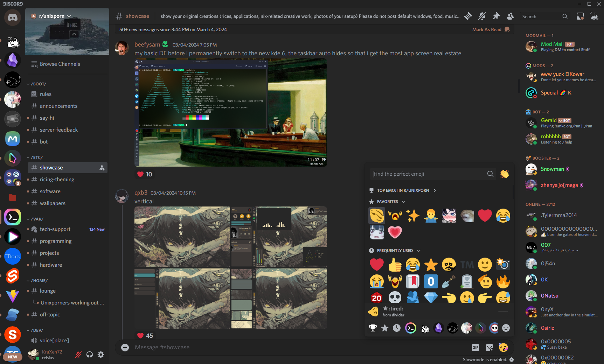Open user settings gear

click(x=101, y=355)
